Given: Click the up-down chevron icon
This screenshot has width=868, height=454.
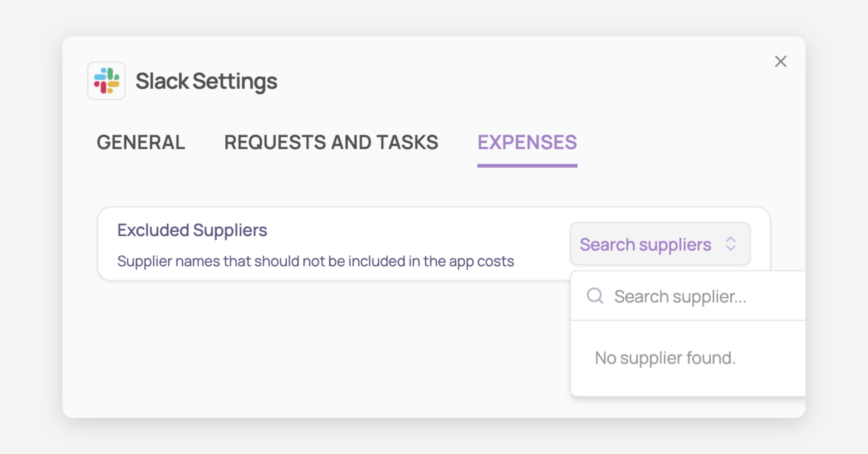Looking at the screenshot, I should pyautogui.click(x=731, y=244).
